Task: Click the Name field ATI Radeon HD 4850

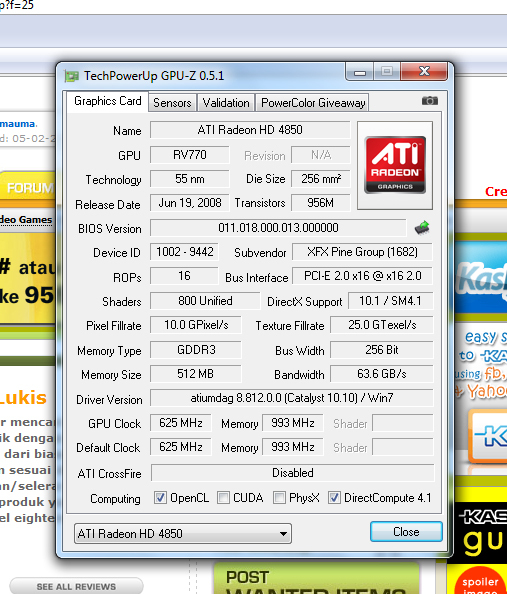Action: [x=250, y=130]
